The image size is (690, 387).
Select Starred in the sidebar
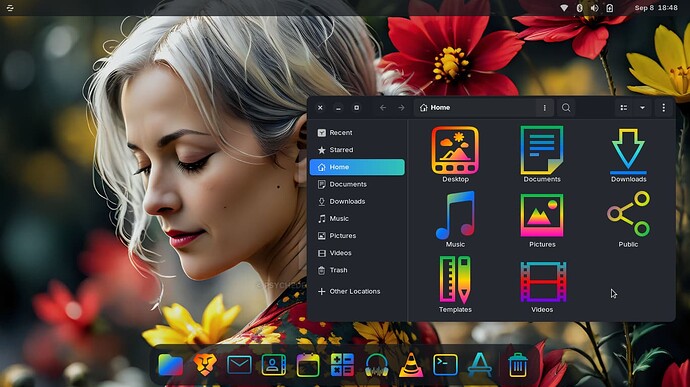[357, 150]
